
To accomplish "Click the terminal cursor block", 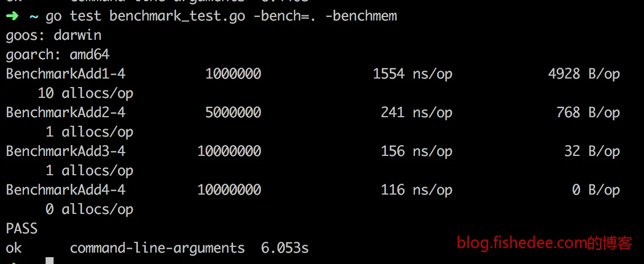I will pos(50,261).
